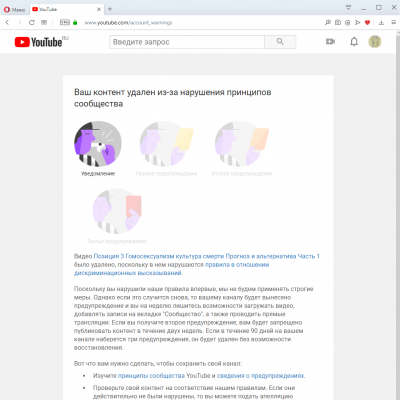Click the magnifier search button
The image size is (400, 400).
[280, 42]
